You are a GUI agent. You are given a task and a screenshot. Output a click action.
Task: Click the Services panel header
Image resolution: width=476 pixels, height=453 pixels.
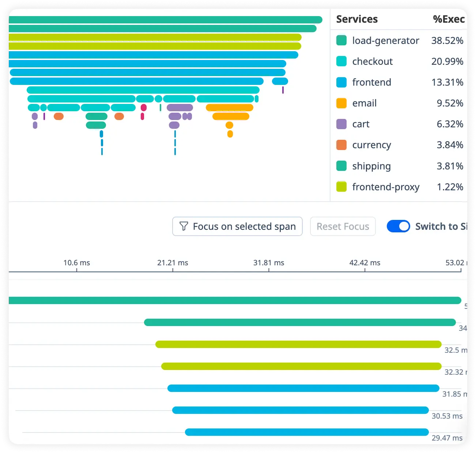357,19
